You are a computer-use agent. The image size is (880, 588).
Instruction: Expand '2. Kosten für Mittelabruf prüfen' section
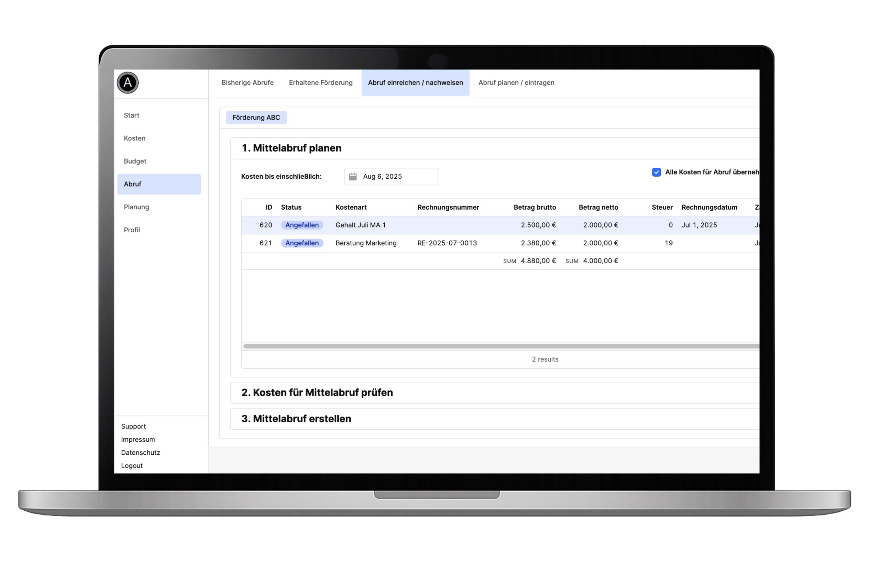click(x=317, y=392)
